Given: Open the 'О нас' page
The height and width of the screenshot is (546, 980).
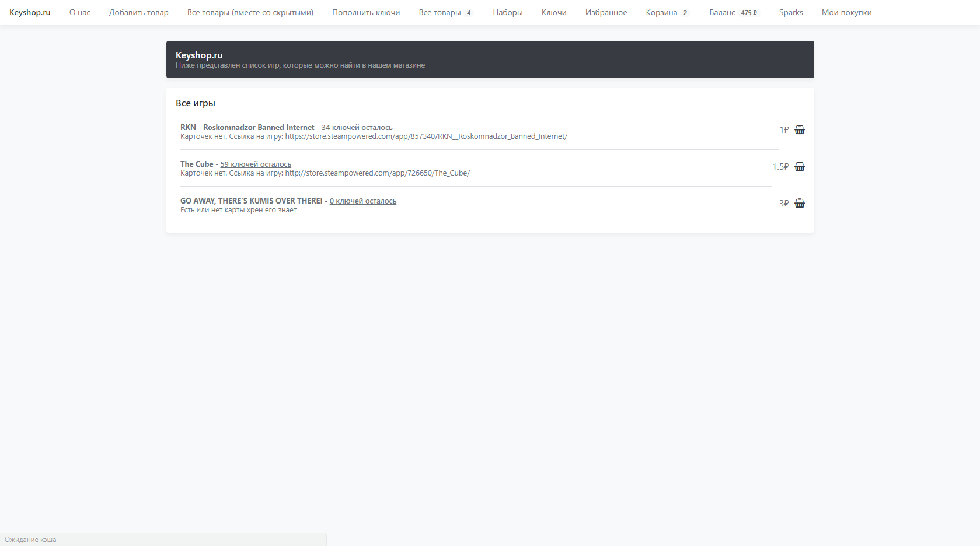Looking at the screenshot, I should point(80,13).
